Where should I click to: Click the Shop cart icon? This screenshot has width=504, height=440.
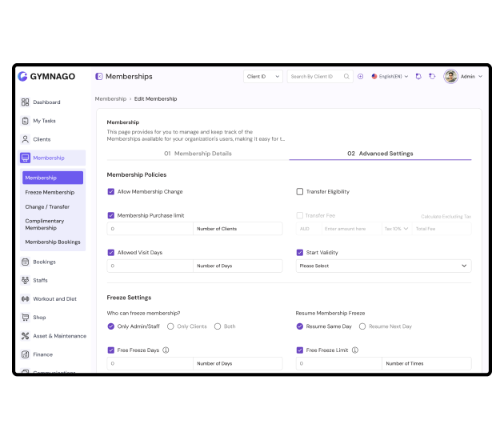[25, 318]
